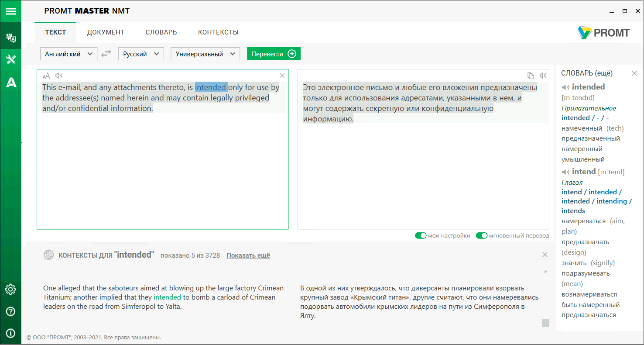Play pronunciation of "intended"
Screen dimensions: 644x345
pyautogui.click(x=565, y=87)
